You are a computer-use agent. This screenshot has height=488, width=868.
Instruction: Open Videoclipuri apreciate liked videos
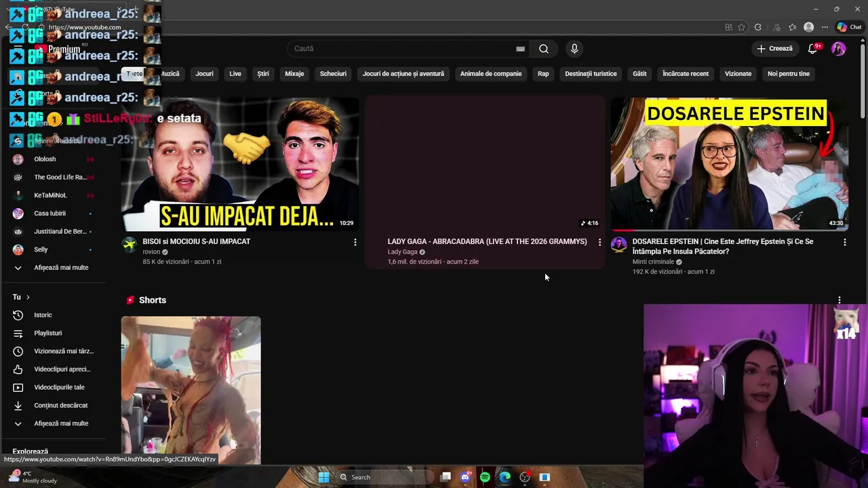[52, 369]
